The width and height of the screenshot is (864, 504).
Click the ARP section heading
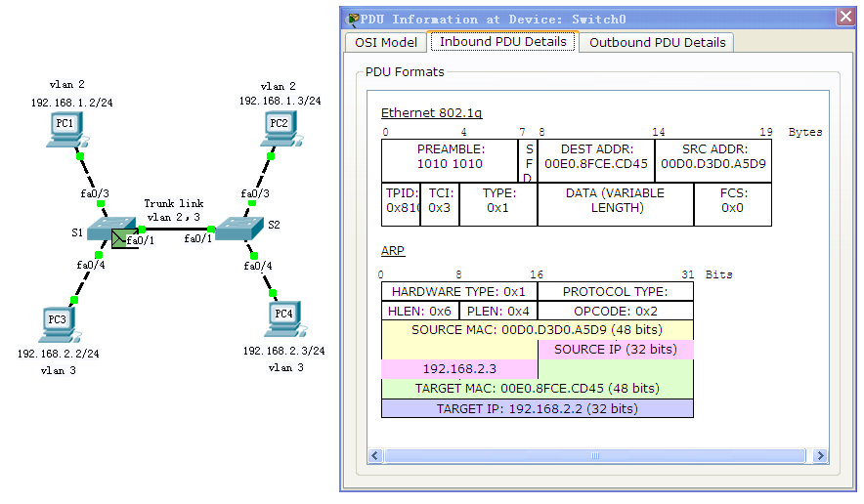pos(392,251)
